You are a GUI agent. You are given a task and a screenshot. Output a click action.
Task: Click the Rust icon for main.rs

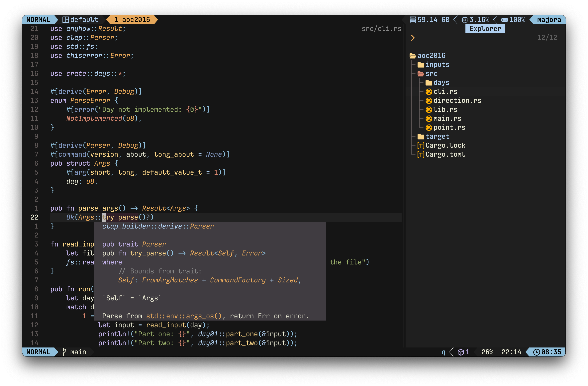(x=429, y=119)
